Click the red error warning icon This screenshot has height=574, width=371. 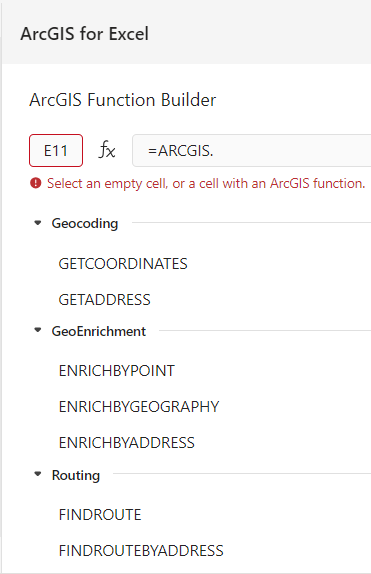point(36,183)
